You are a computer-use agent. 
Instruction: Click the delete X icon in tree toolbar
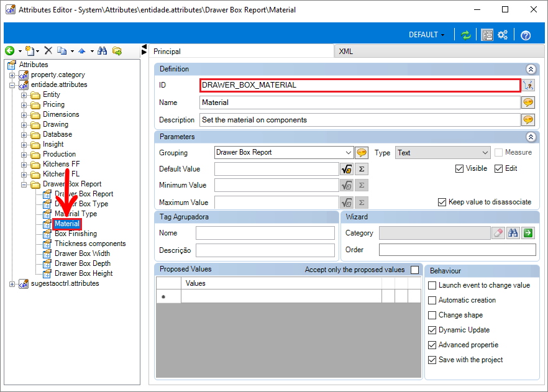click(x=48, y=51)
